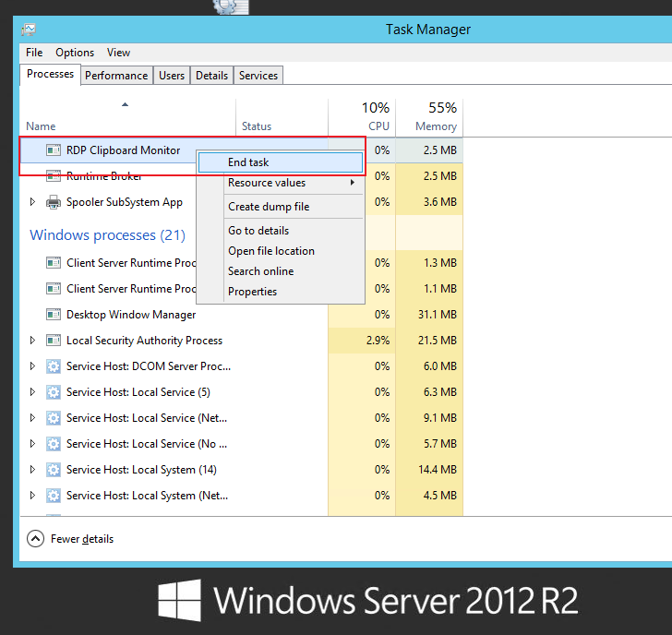
Task: Open the Resource values submenu arrow
Action: coord(353,183)
